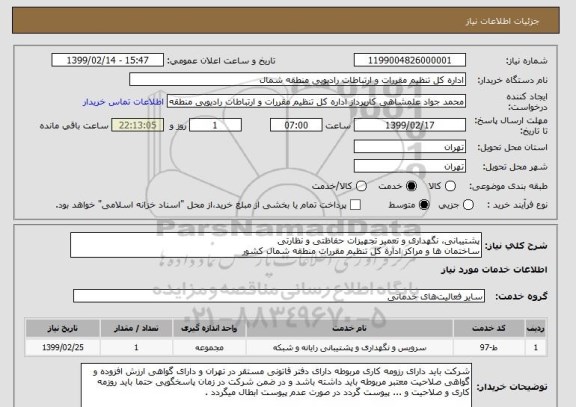576x407 pixels.
Task: Tick the اسناد خزانه اسلامی payment checkbox
Action: [355, 205]
